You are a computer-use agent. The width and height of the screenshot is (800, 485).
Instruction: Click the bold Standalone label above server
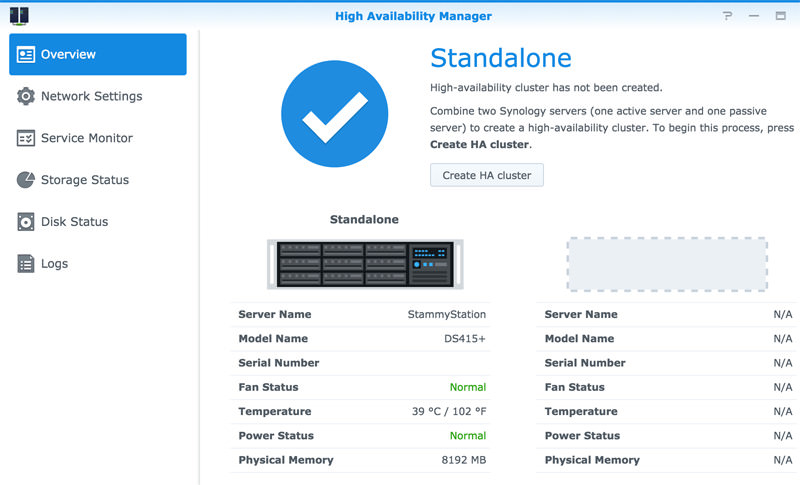tap(364, 220)
